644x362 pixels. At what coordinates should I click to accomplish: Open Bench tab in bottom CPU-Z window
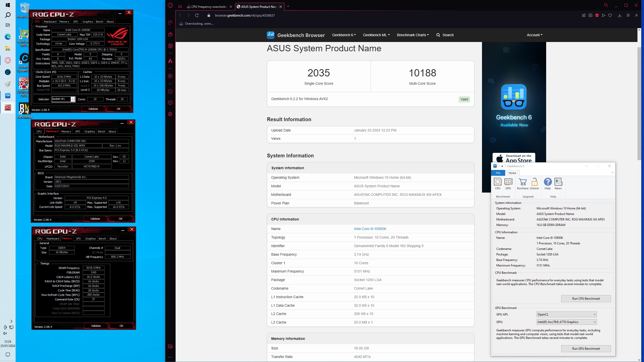tap(102, 239)
